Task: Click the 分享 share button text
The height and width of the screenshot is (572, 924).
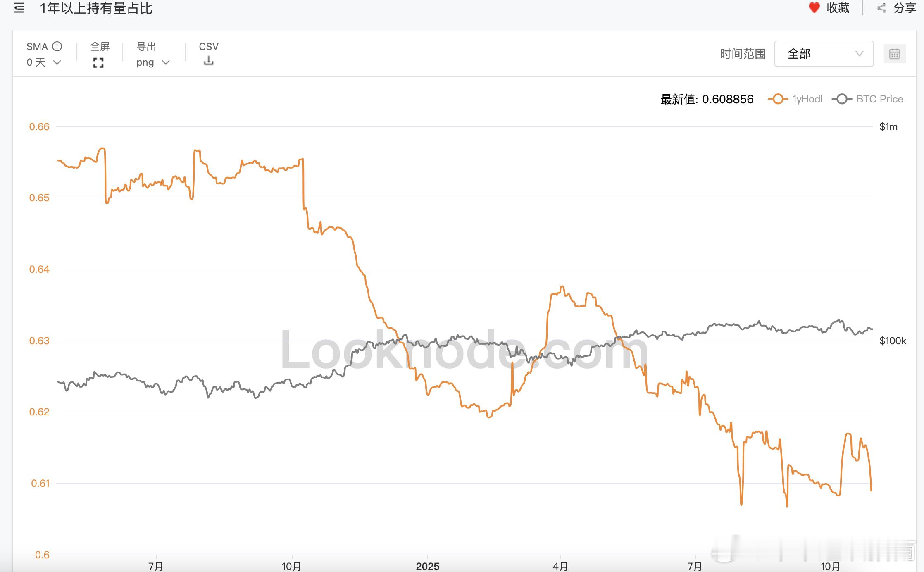Action: pyautogui.click(x=905, y=8)
